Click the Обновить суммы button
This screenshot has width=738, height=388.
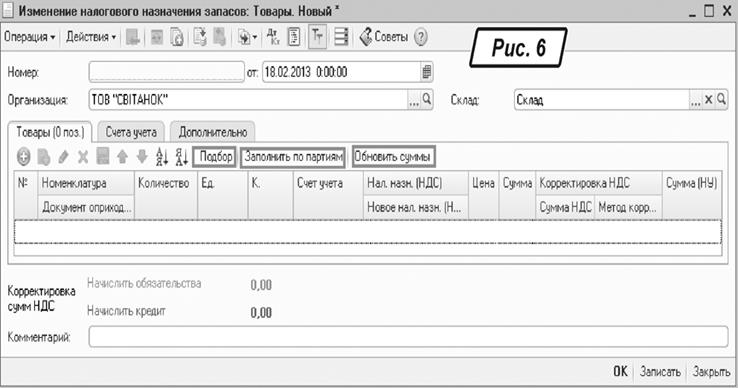(393, 157)
